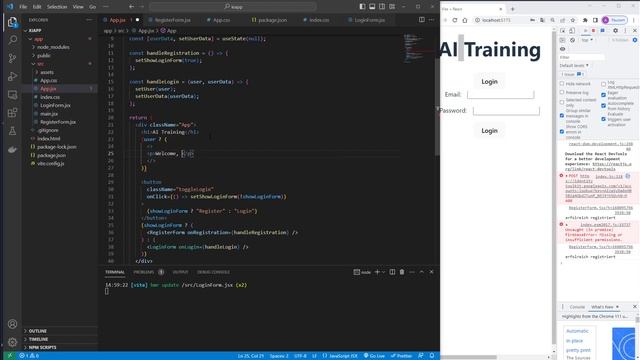Click the notifications bell in the status bar
Screen dimensions: 640x360
pos(431,356)
